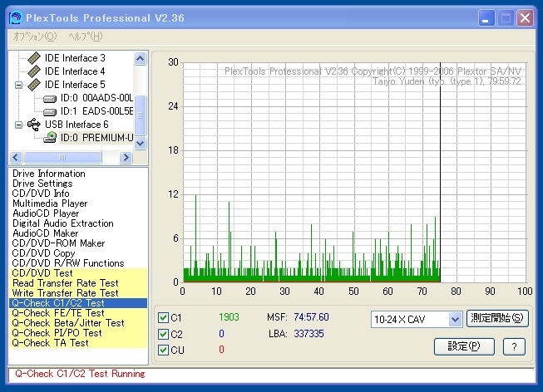Viewport: 543px width, 392px height.
Task: Open the オプション(O) menu
Action: [35, 37]
